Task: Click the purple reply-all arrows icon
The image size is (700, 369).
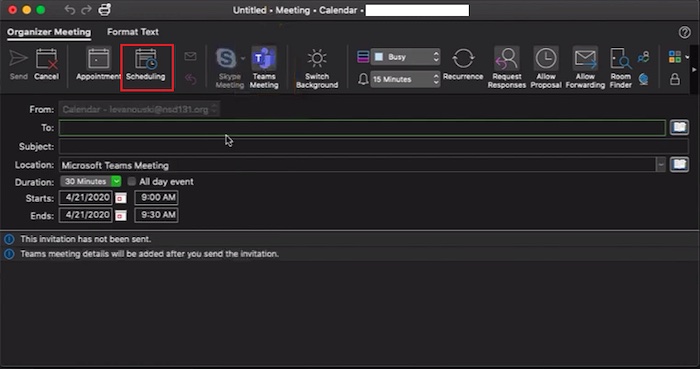Action: point(190,79)
